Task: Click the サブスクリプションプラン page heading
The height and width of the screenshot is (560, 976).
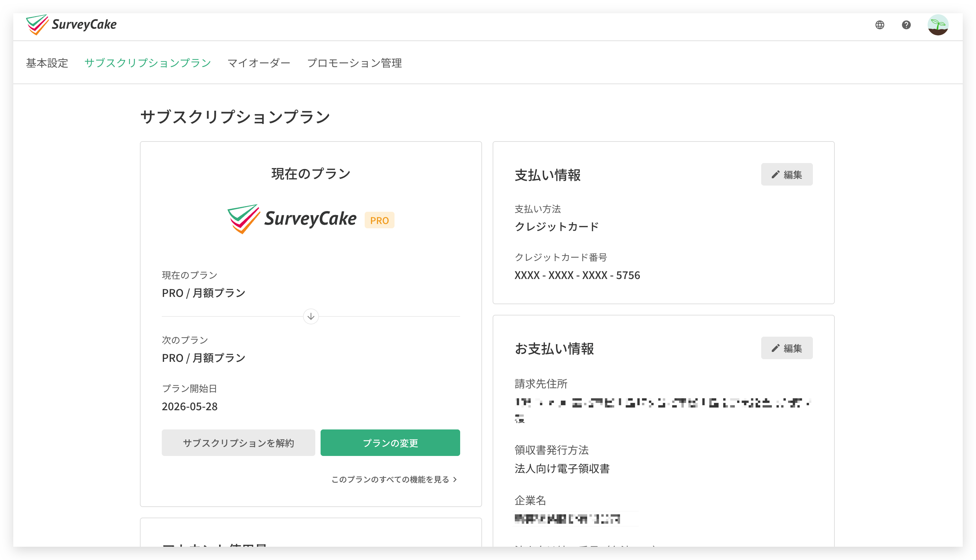Action: [x=235, y=117]
